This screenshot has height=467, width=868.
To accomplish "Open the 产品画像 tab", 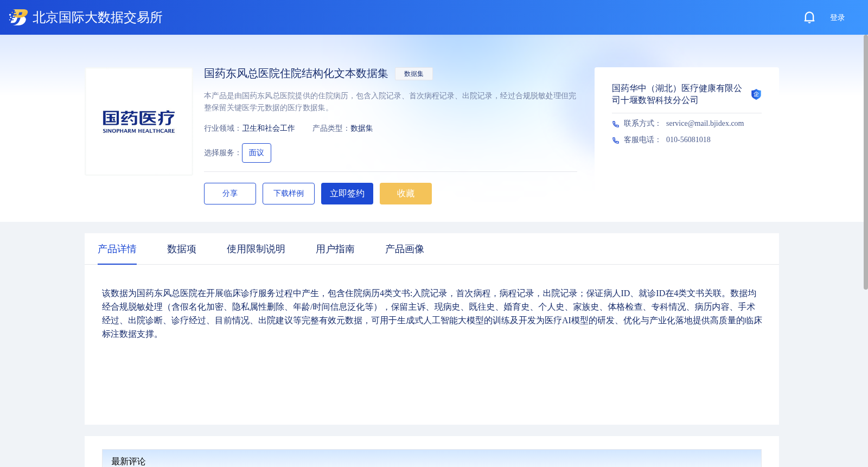I will (x=405, y=249).
